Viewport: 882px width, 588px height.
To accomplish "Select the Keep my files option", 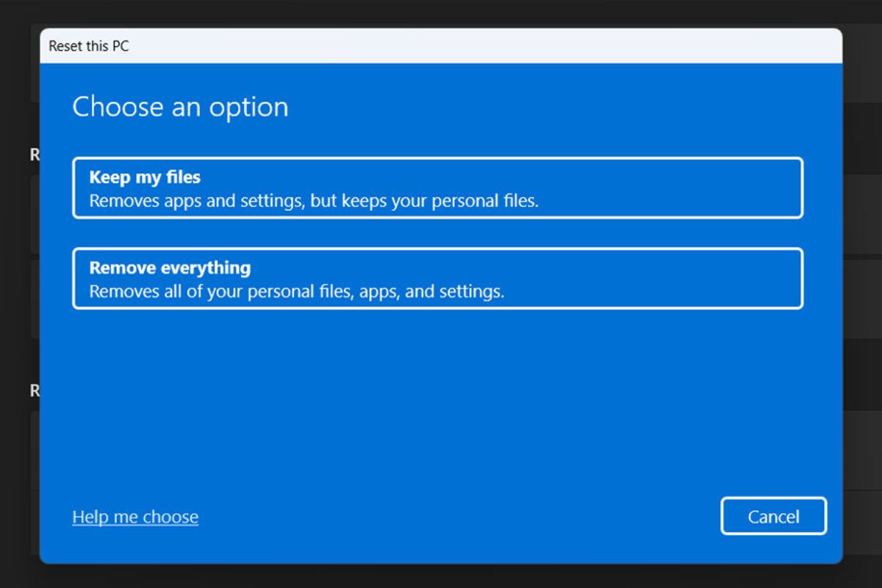I will coord(437,188).
